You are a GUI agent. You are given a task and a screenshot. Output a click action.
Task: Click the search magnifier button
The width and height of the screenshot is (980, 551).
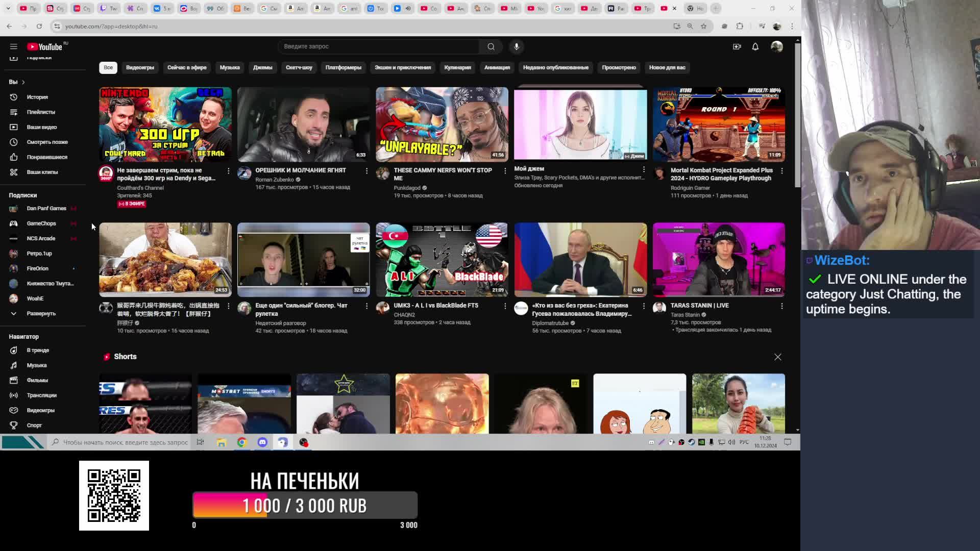pyautogui.click(x=491, y=46)
